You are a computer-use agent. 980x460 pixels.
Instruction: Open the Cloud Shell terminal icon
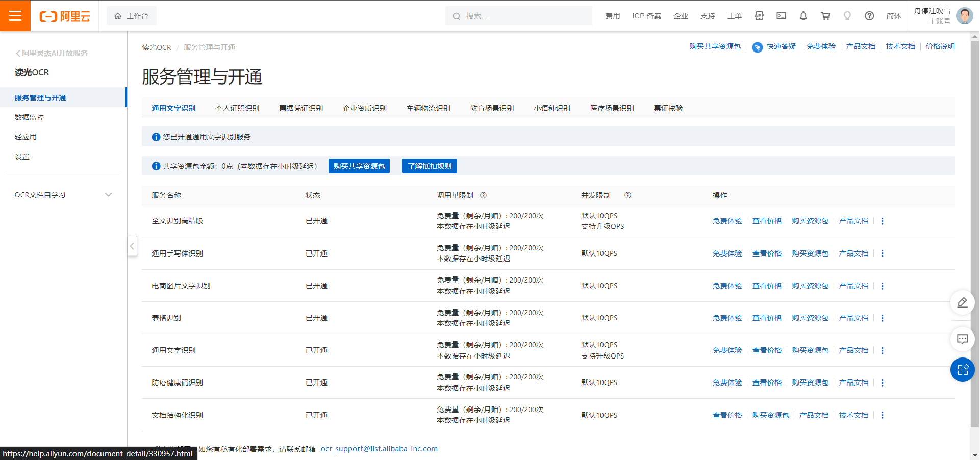(781, 16)
